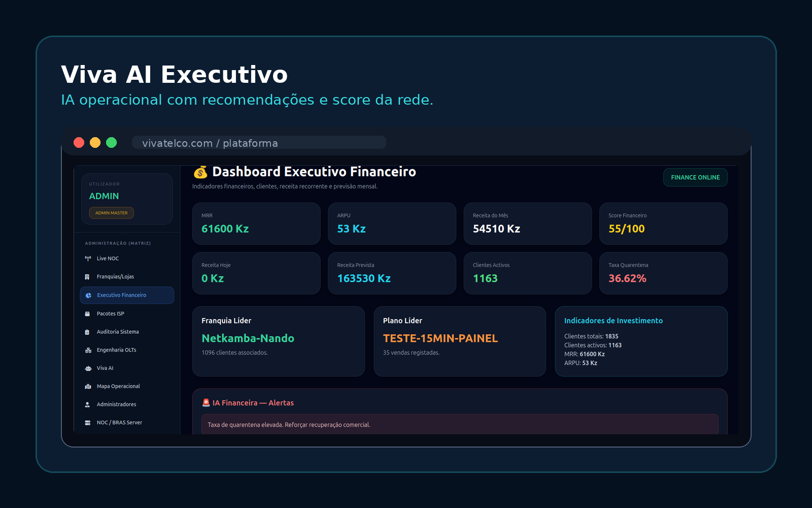The image size is (812, 508).
Task: Click the Administradores user icon
Action: pos(87,404)
